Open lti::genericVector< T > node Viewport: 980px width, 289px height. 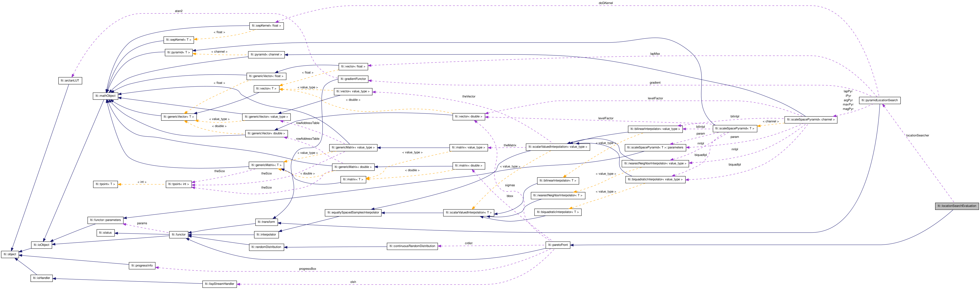pyautogui.click(x=178, y=117)
